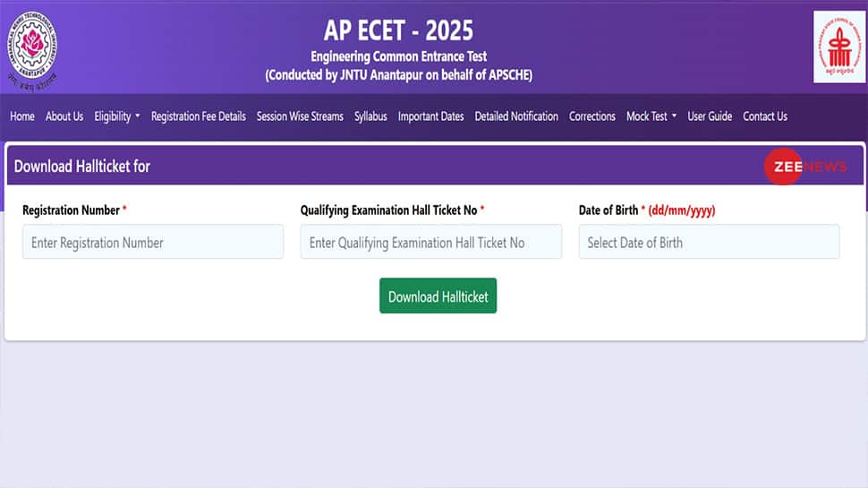Open the Detailed Notification link
Screen dimensions: 868x488
pyautogui.click(x=516, y=116)
